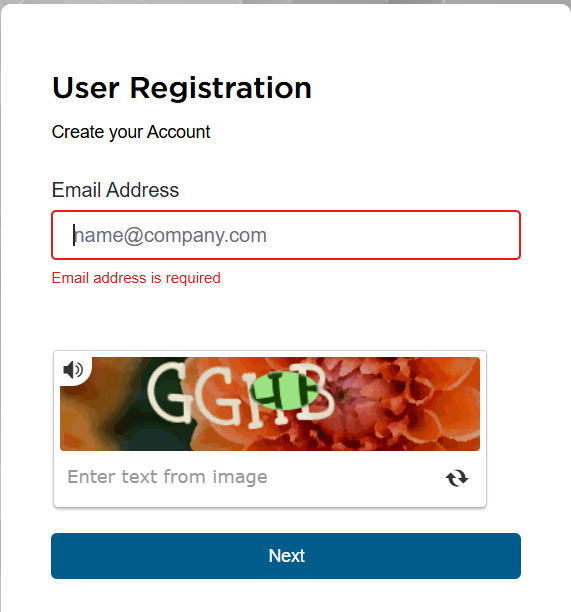Image resolution: width=571 pixels, height=612 pixels.
Task: Place cursor in red-bordered email input
Action: 286,235
